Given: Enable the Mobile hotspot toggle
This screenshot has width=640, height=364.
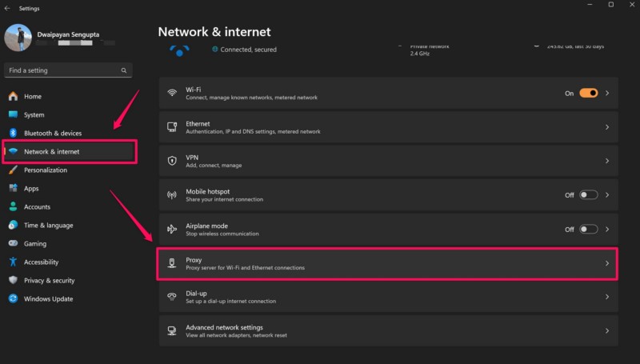Looking at the screenshot, I should point(589,194).
